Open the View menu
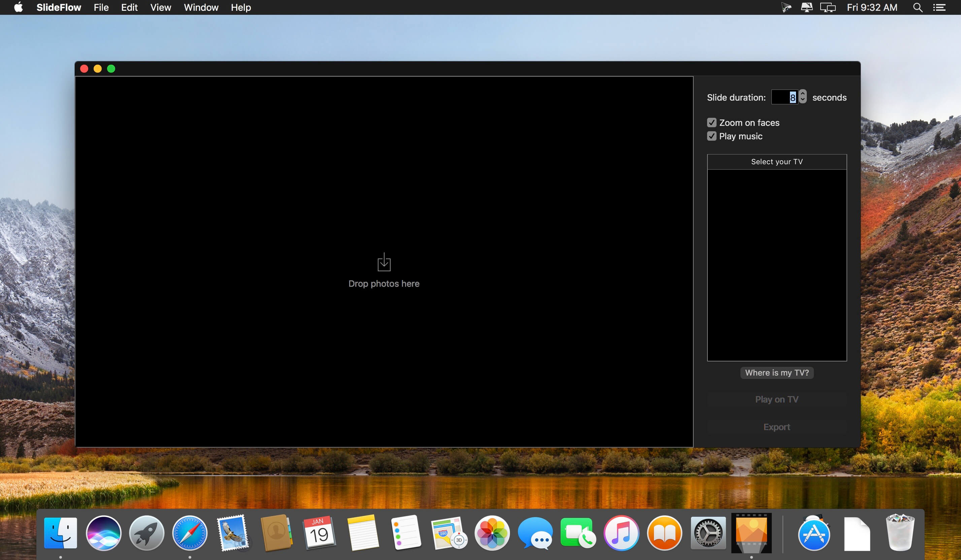This screenshot has width=961, height=560. click(x=161, y=7)
